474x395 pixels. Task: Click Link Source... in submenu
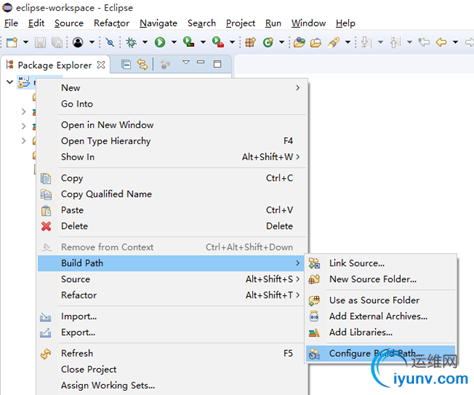click(381, 263)
